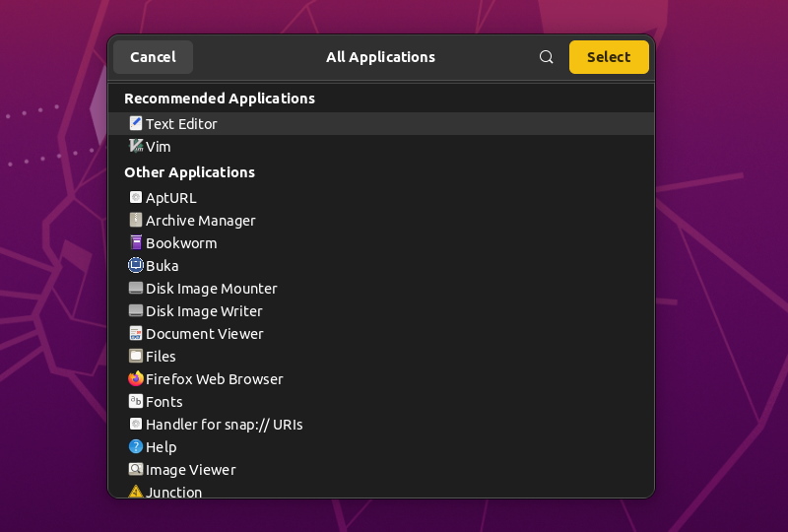Viewport: 788px width, 532px height.
Task: Click the Image Viewer icon
Action: (x=136, y=469)
